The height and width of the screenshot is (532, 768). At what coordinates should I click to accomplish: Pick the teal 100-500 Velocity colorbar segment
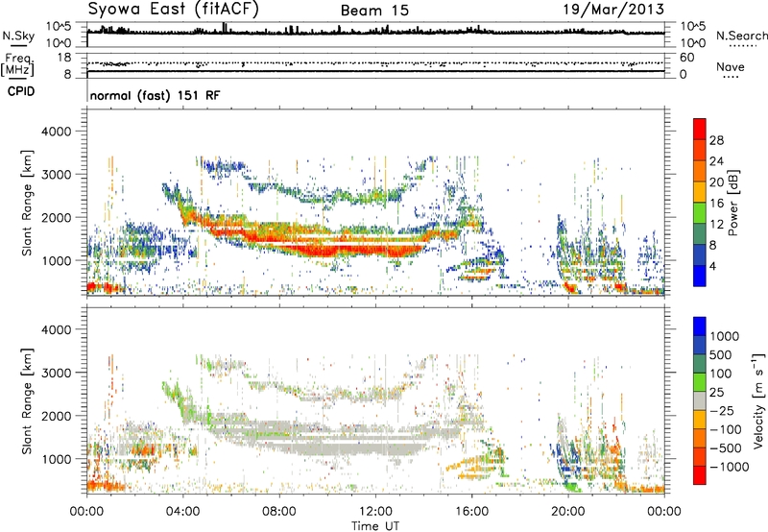700,364
